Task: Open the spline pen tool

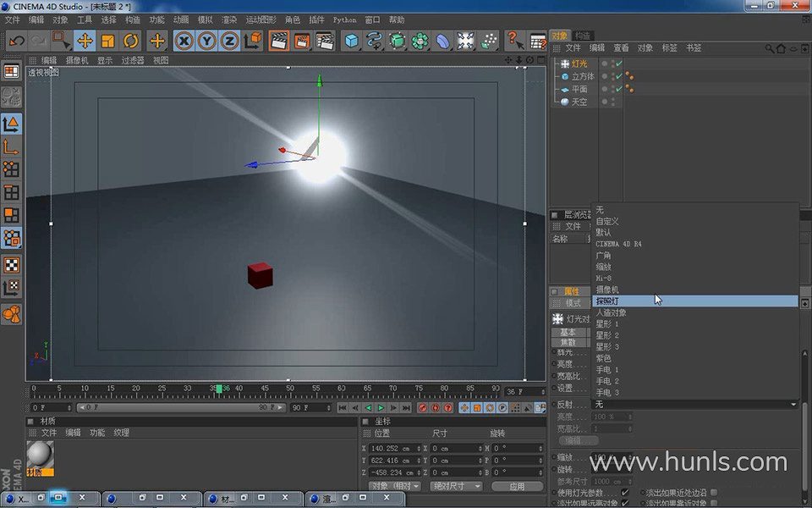Action: coord(375,41)
